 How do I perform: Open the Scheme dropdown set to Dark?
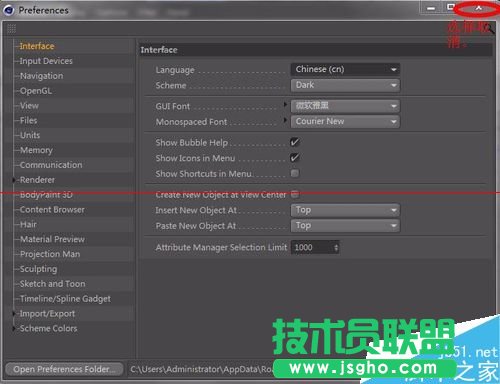(345, 85)
